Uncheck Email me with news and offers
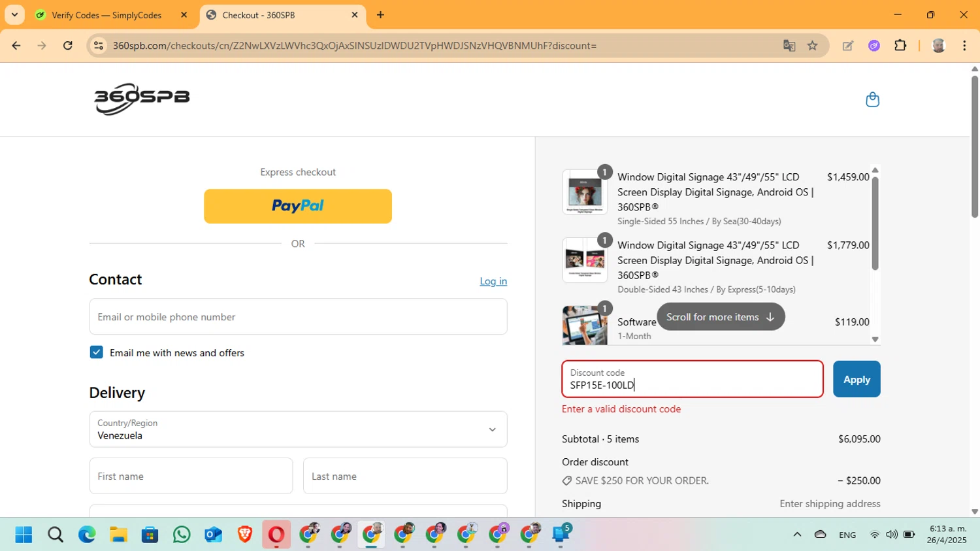 97,352
